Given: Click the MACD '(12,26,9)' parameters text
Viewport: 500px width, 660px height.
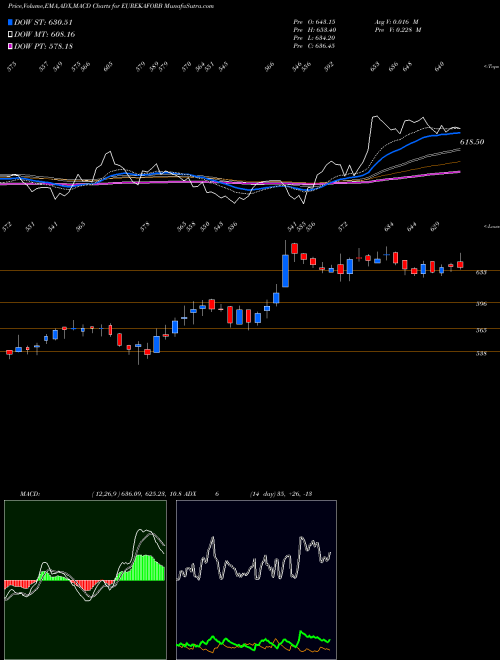Looking at the screenshot, I should click(x=106, y=494).
